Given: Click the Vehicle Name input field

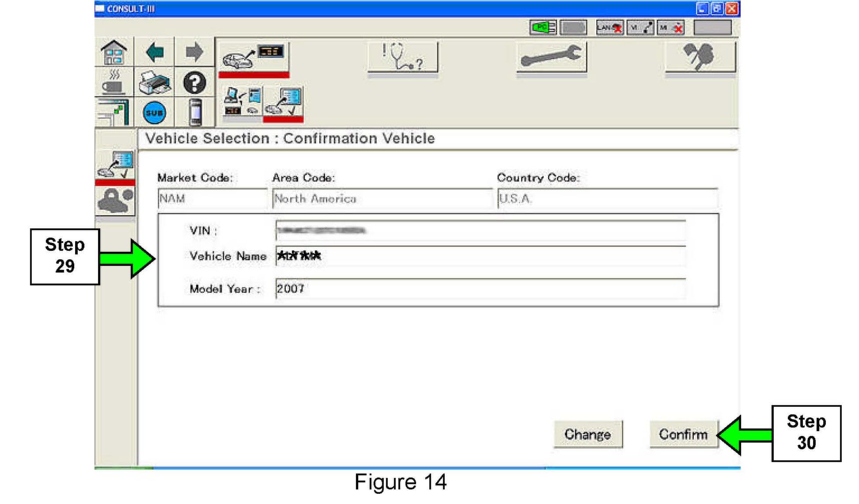Looking at the screenshot, I should [480, 256].
